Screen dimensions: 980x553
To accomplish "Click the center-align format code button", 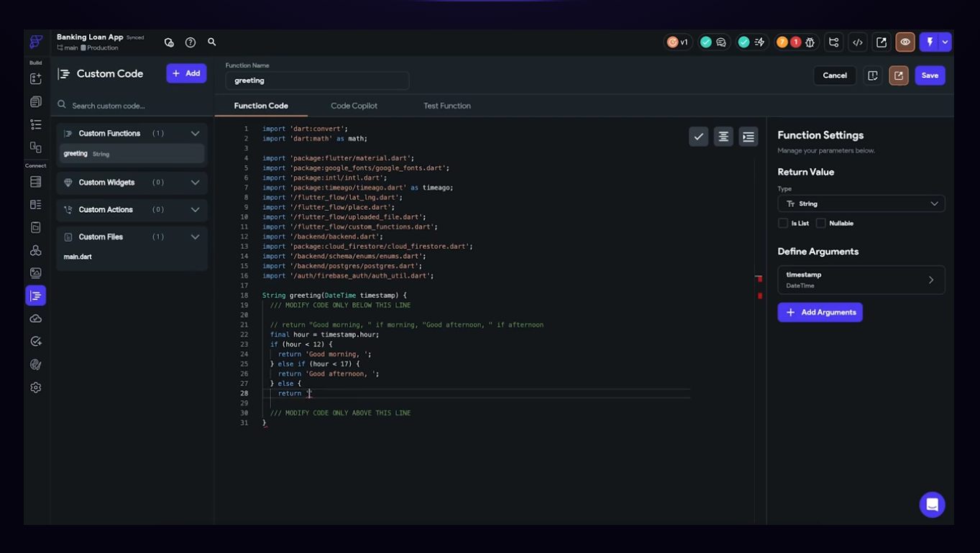I will [x=723, y=137].
